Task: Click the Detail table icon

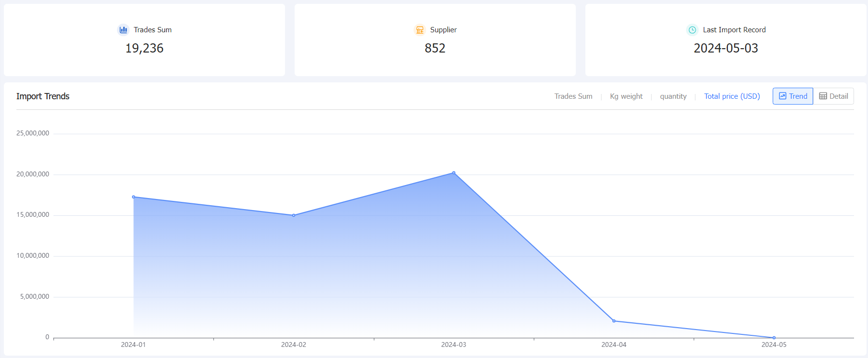Action: click(x=823, y=96)
